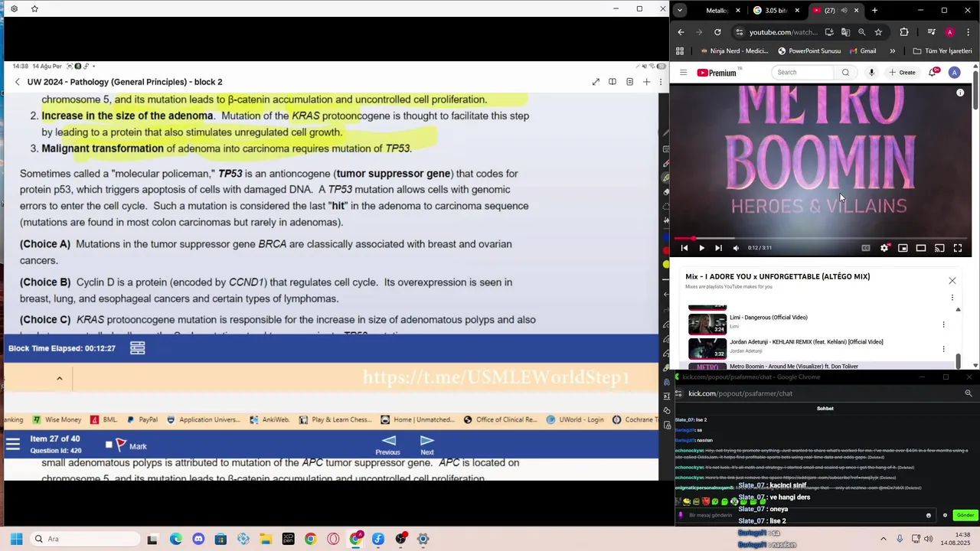Switch to miniplayer mode

tap(903, 248)
